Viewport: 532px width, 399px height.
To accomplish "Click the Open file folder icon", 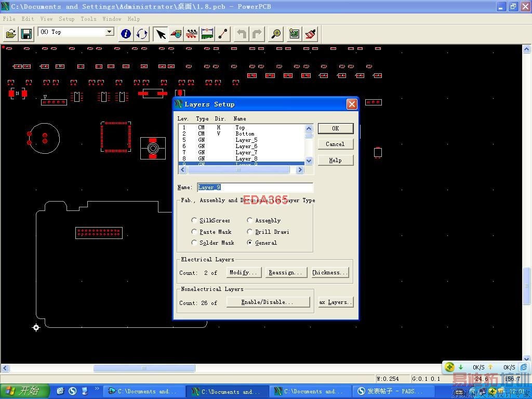I will point(11,34).
